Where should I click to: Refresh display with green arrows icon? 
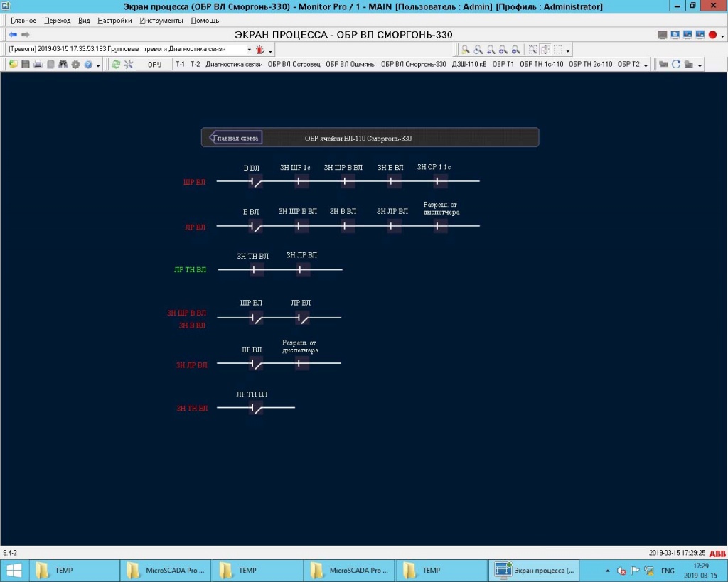116,65
